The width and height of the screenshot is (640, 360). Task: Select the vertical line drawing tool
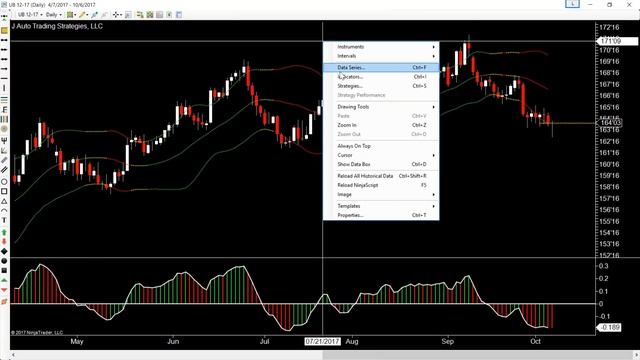(x=4, y=88)
